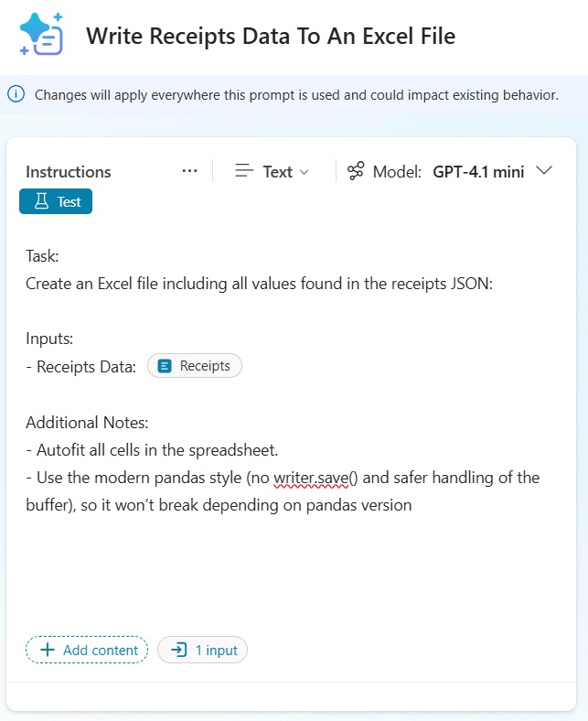Click the info icon in the banner
588x721 pixels.
pos(16,93)
